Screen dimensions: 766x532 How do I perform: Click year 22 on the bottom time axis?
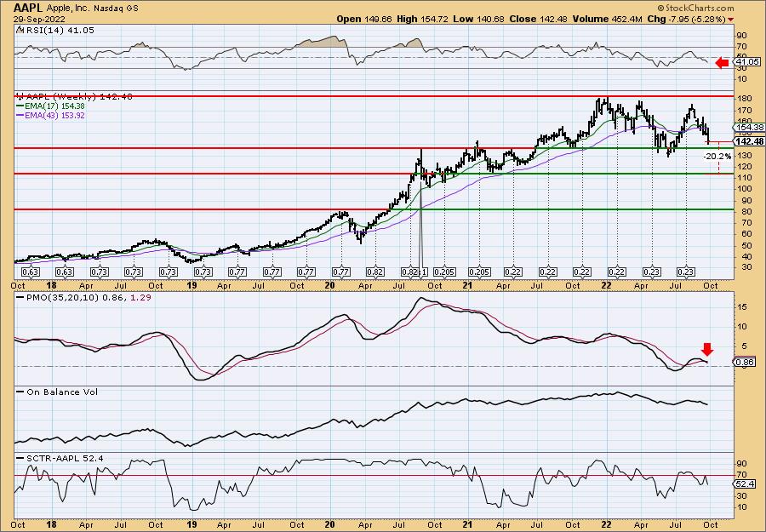pos(606,524)
